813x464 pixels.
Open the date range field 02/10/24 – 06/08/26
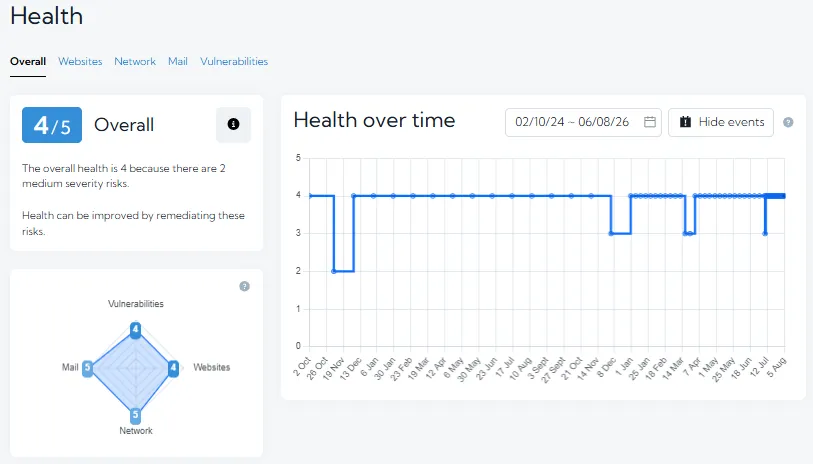583,122
